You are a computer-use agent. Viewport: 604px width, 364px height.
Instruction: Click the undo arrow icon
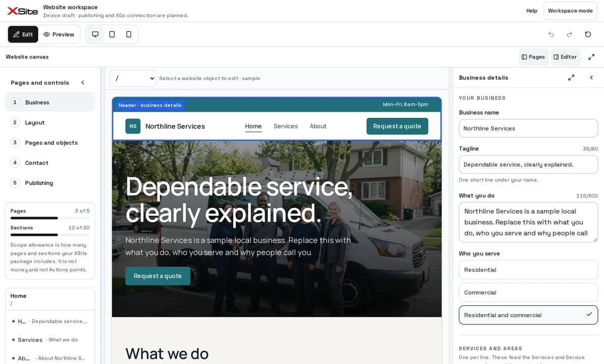[x=551, y=34]
